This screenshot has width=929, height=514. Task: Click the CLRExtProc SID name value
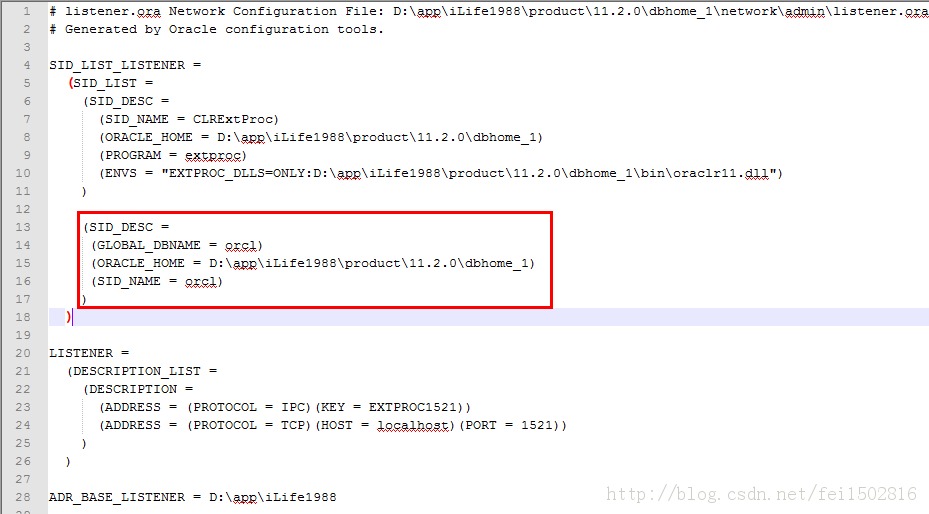[232, 119]
